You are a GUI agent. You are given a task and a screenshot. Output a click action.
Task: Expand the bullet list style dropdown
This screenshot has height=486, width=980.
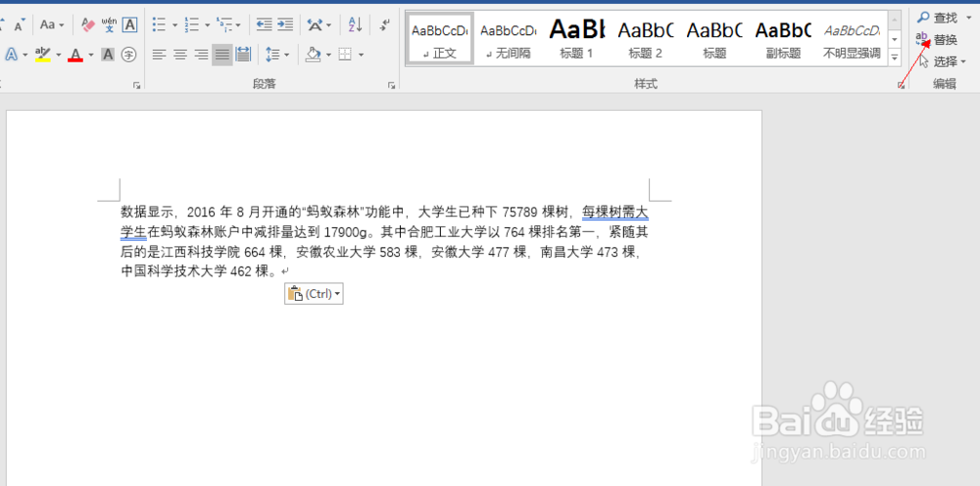coord(174,25)
